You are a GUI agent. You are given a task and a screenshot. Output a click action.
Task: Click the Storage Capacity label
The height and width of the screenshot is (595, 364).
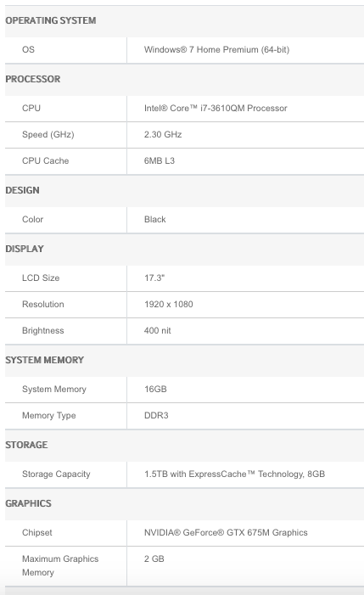point(56,474)
